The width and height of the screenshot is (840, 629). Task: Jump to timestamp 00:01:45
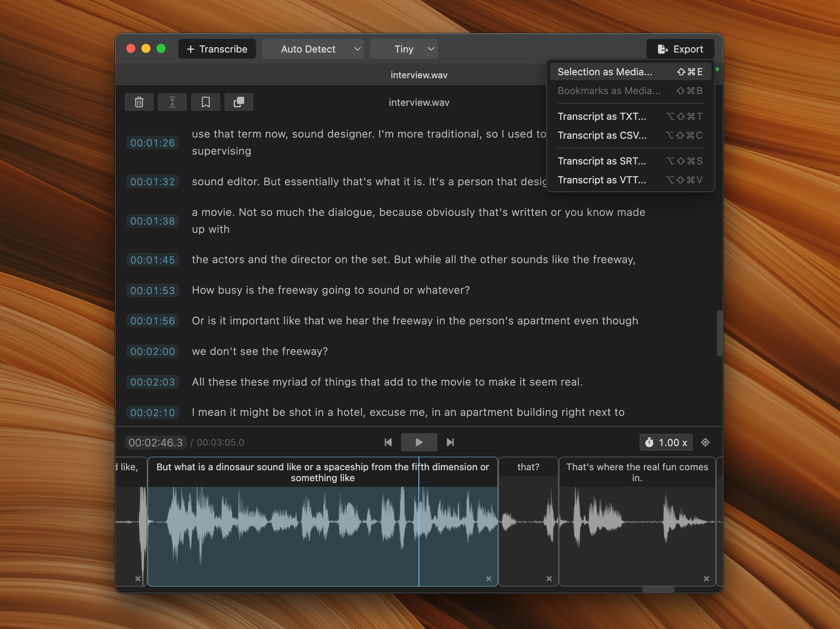pos(153,260)
